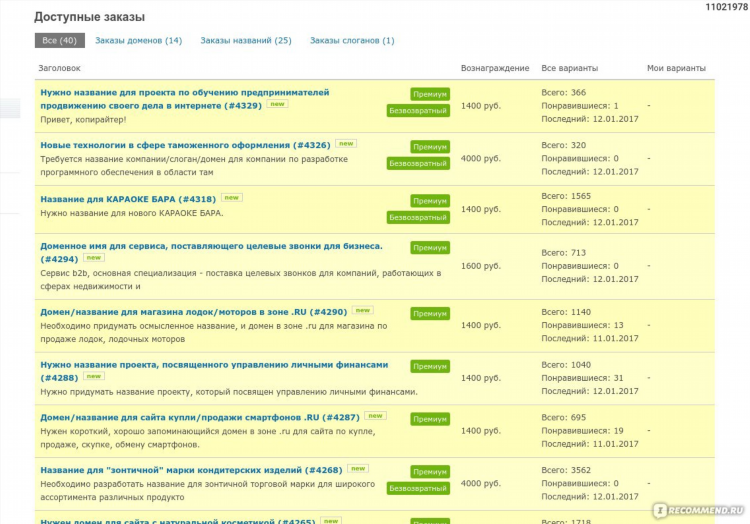Click 'Безвозвратный' badge on КАРАОКЕ БАРА order

[419, 218]
